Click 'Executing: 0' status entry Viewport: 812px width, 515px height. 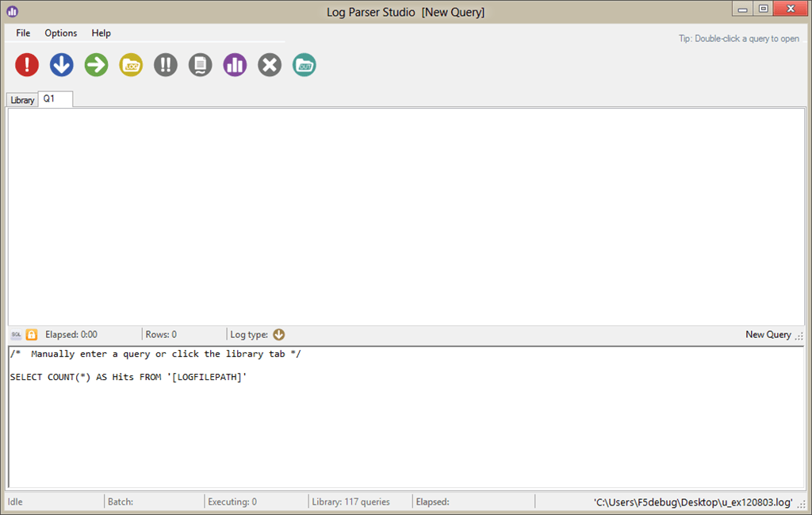[x=232, y=502]
